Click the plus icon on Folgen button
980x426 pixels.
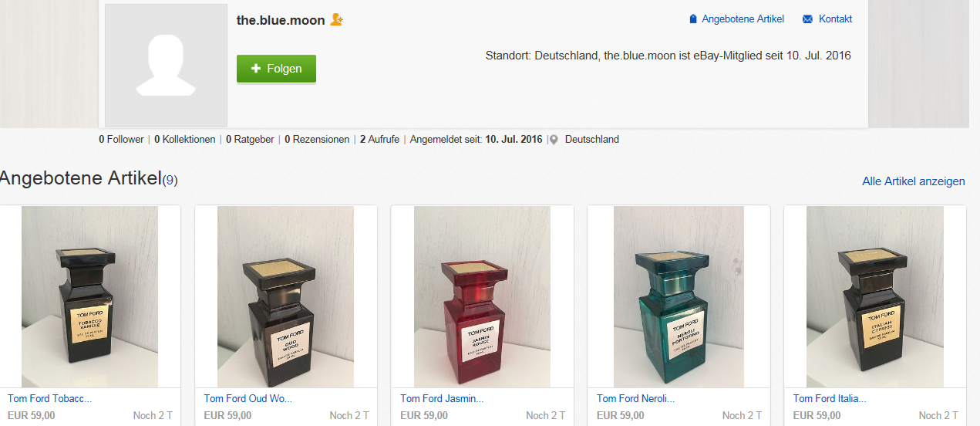point(256,69)
